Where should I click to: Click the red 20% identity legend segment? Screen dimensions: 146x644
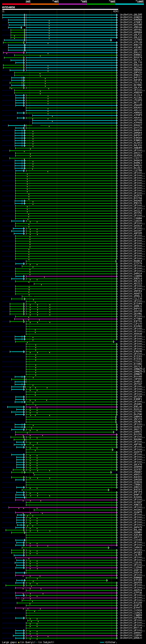(16, 4)
